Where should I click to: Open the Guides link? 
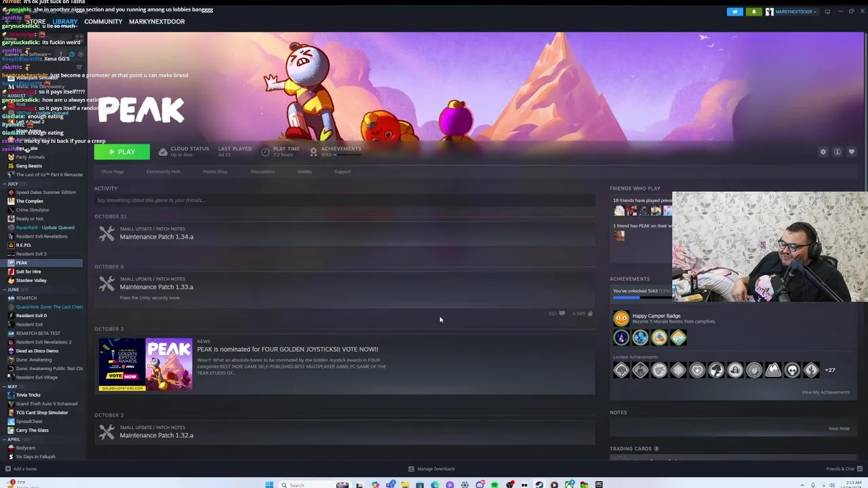(304, 171)
